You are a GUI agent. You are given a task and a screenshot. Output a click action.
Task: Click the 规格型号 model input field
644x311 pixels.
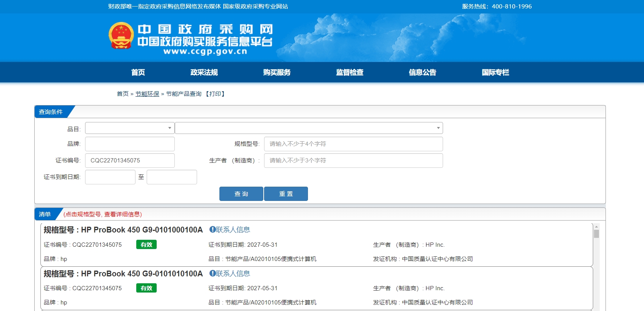(x=353, y=144)
